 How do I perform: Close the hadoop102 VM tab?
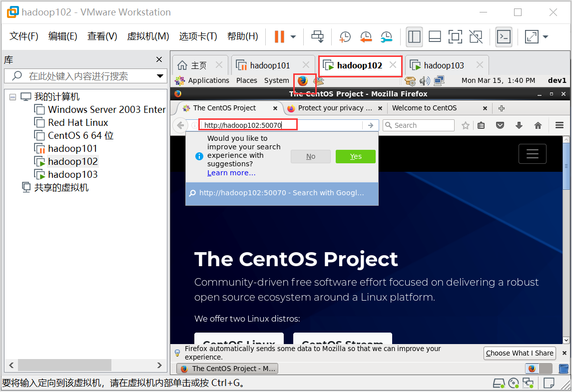(x=393, y=65)
